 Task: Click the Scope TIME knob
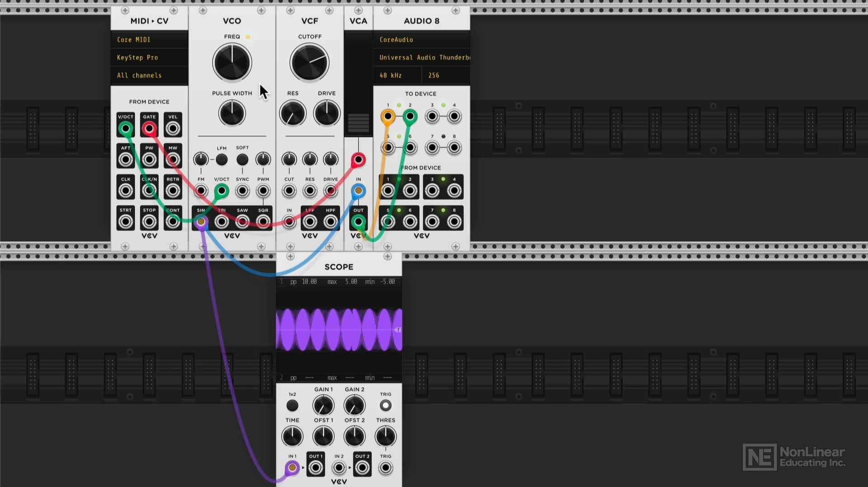click(x=292, y=437)
